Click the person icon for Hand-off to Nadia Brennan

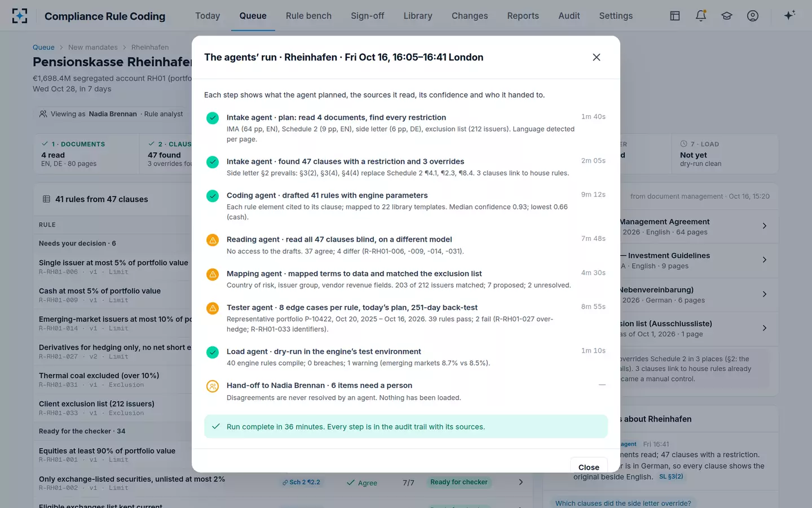click(x=213, y=386)
